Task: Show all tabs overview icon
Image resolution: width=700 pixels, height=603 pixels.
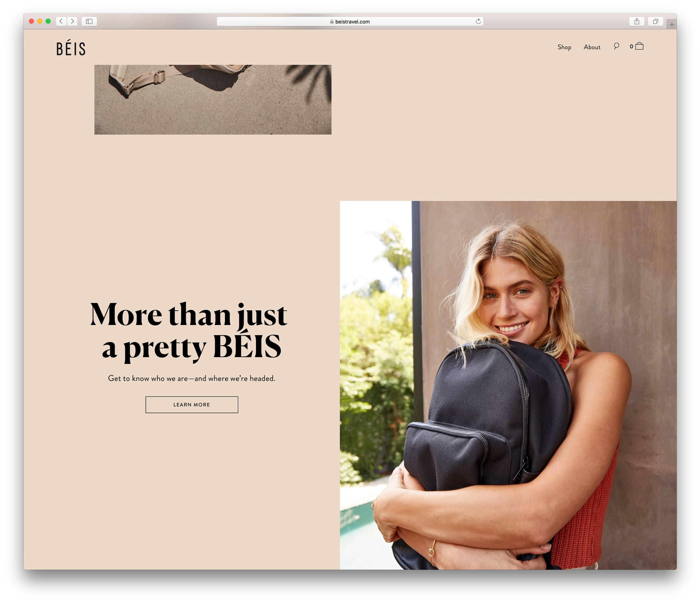Action: point(655,21)
